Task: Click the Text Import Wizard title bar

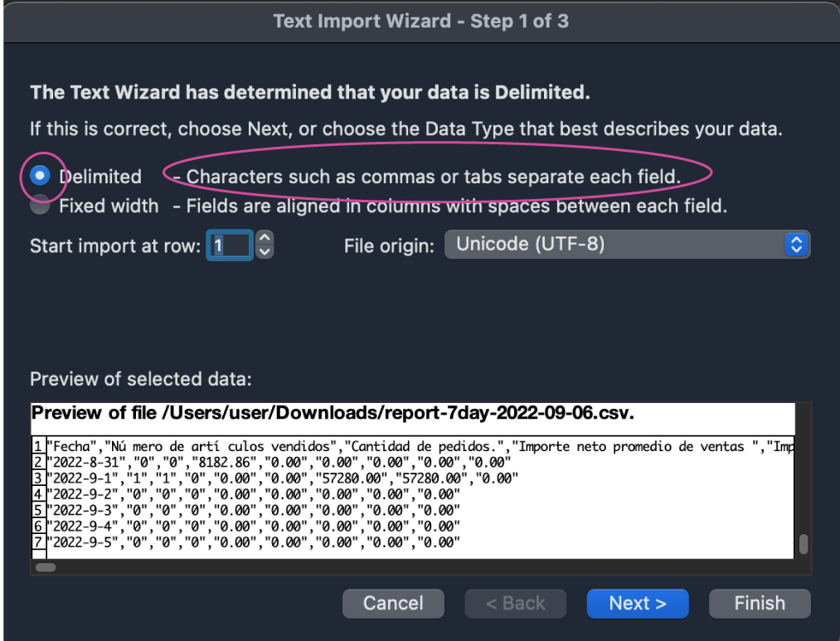Action: pyautogui.click(x=420, y=21)
